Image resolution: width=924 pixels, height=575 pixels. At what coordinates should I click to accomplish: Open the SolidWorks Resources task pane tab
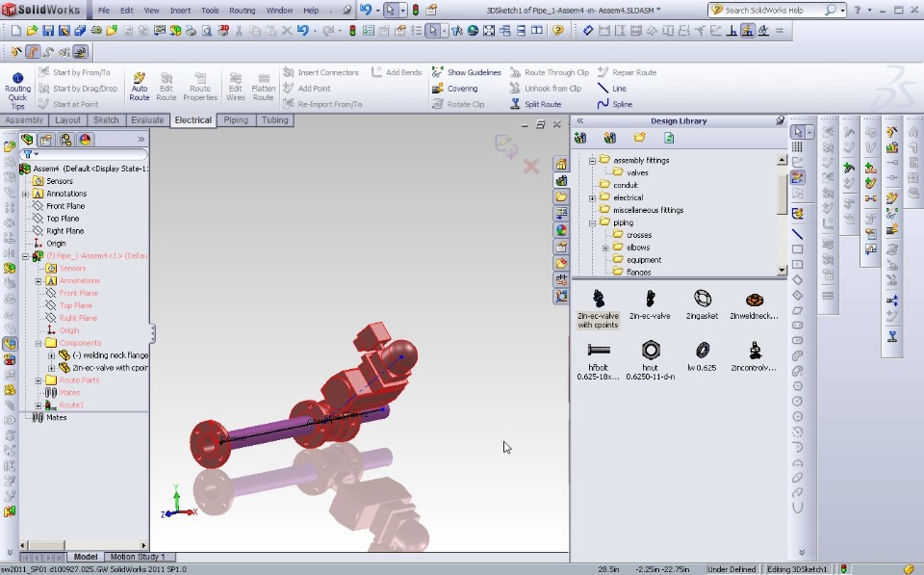pyautogui.click(x=561, y=164)
